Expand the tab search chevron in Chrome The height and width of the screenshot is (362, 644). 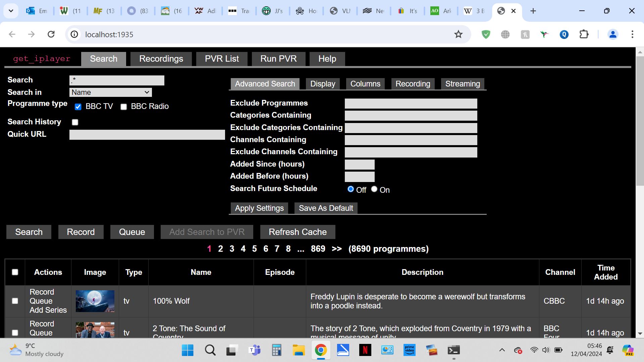click(x=11, y=11)
